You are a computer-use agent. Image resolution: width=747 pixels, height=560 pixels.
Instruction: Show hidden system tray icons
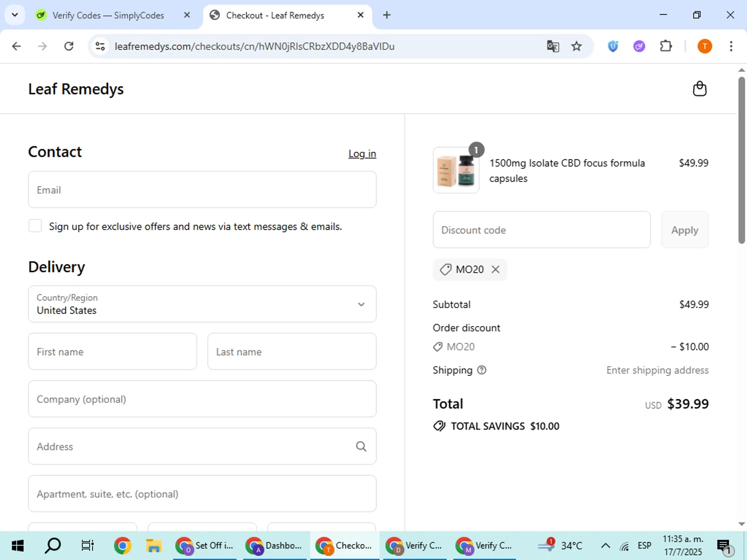(x=605, y=546)
